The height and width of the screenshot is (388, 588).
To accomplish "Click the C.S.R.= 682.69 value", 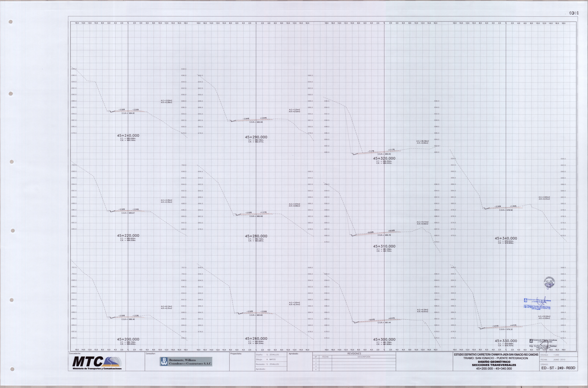I will (x=256, y=216).
